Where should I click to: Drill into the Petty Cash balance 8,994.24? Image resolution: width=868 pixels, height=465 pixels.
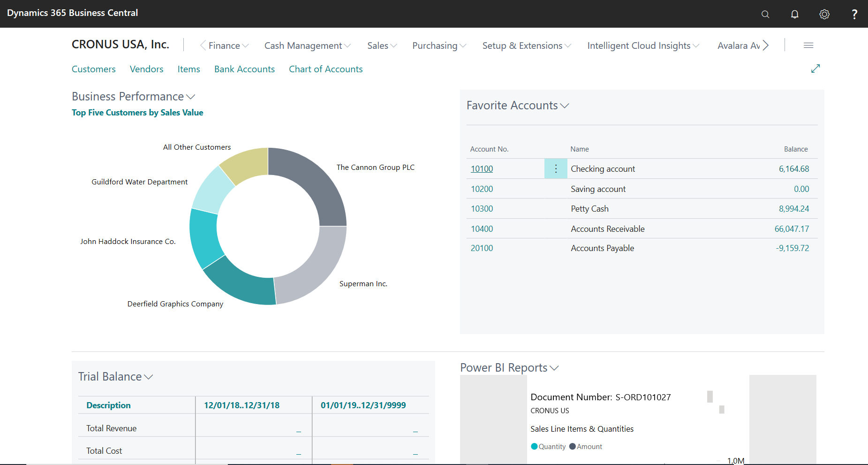coord(794,209)
